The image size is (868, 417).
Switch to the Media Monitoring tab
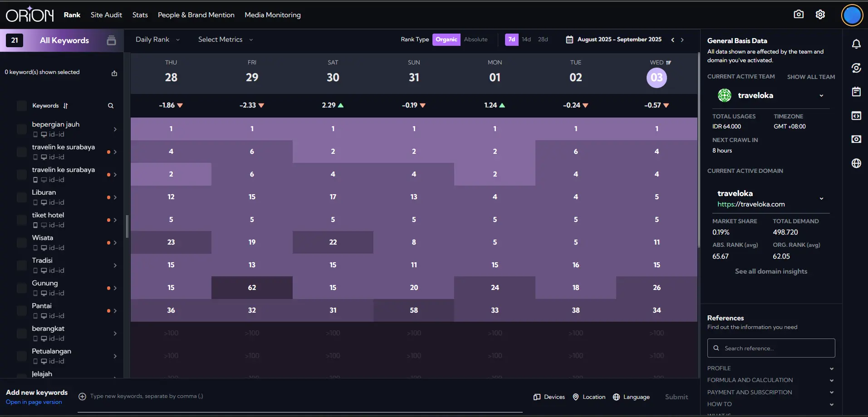click(x=272, y=15)
